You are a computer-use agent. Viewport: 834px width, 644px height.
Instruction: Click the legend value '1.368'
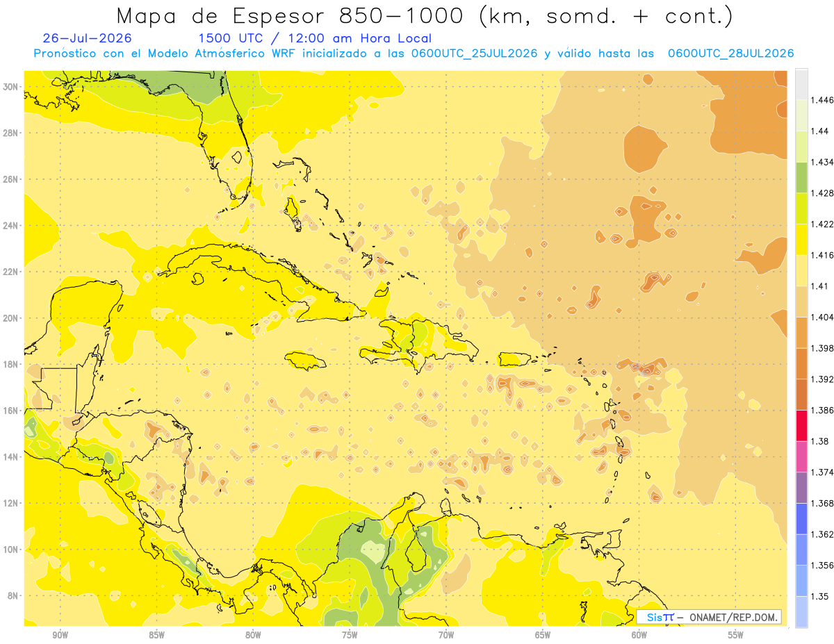pyautogui.click(x=822, y=503)
